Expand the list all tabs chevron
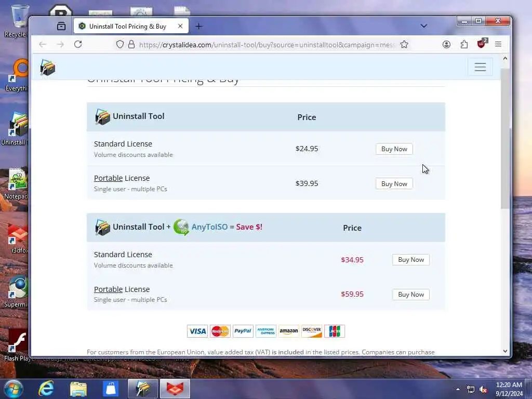532x399 pixels. click(x=423, y=26)
